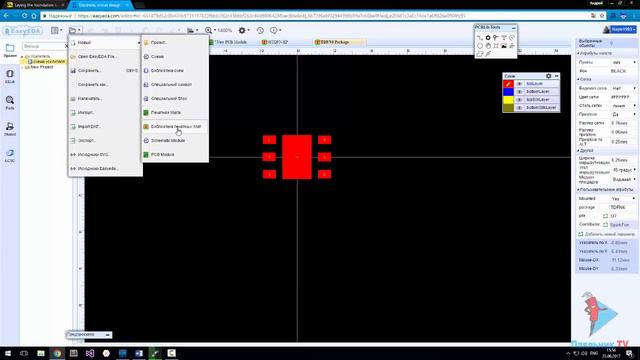Choose Import DXF menu entry

[x=105, y=127]
